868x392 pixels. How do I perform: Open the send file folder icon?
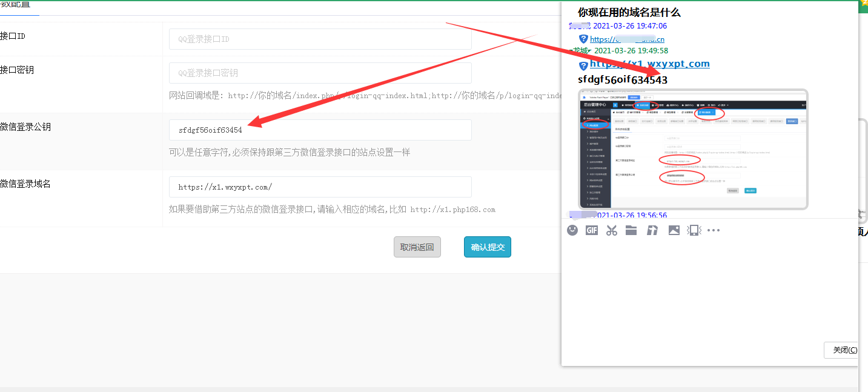631,230
